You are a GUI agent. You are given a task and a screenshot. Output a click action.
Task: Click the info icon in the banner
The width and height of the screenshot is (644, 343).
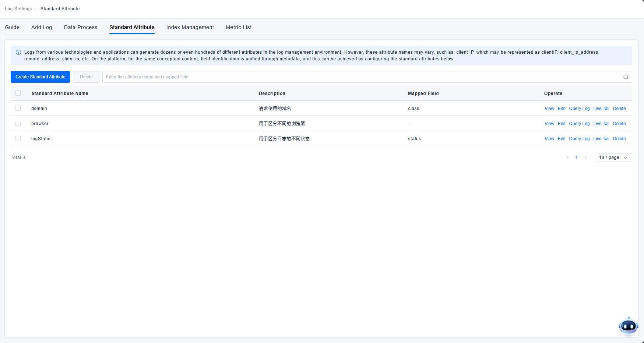pos(18,52)
